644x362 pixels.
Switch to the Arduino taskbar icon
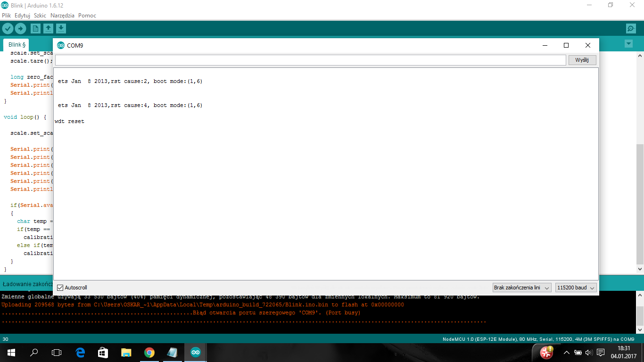(195, 353)
